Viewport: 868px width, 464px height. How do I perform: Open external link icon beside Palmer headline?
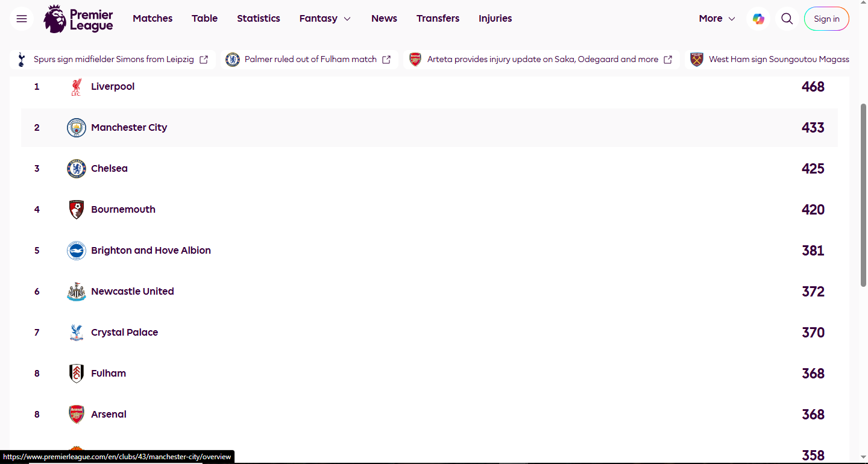pyautogui.click(x=386, y=60)
